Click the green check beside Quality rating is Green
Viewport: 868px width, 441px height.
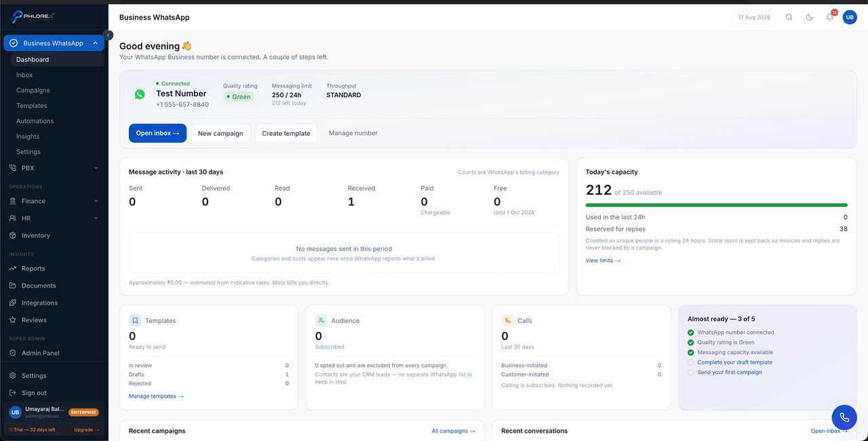point(691,343)
